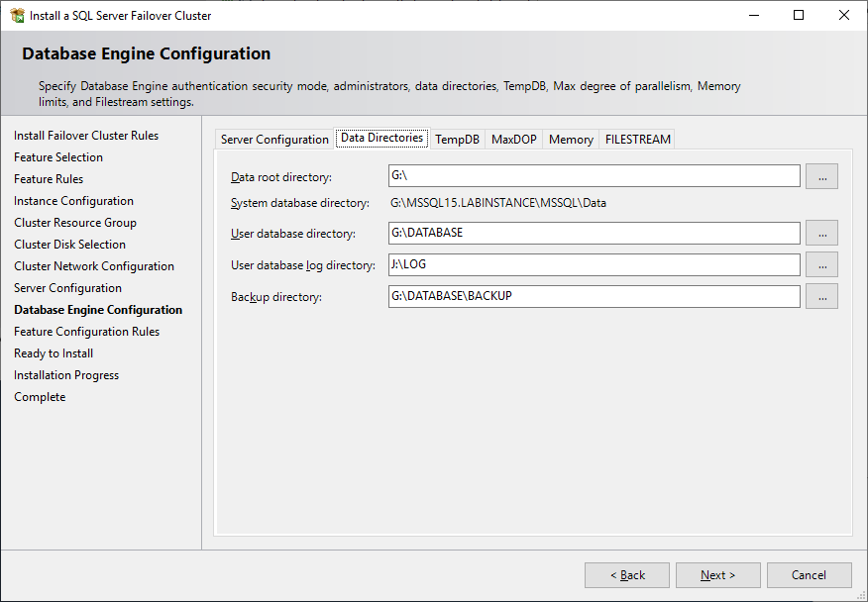Screen dimensions: 868x602
Task: Click the Instance Configuration step
Action: click(x=73, y=201)
